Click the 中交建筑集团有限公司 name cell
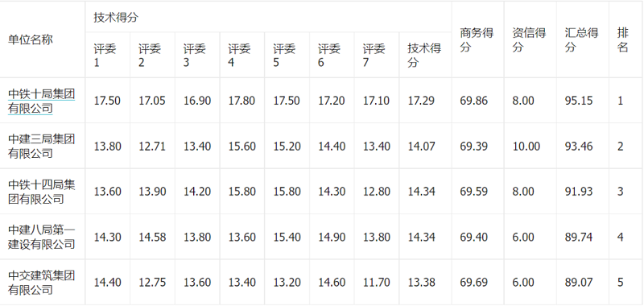Image resolution: width=644 pixels, height=306 pixels. point(42,283)
